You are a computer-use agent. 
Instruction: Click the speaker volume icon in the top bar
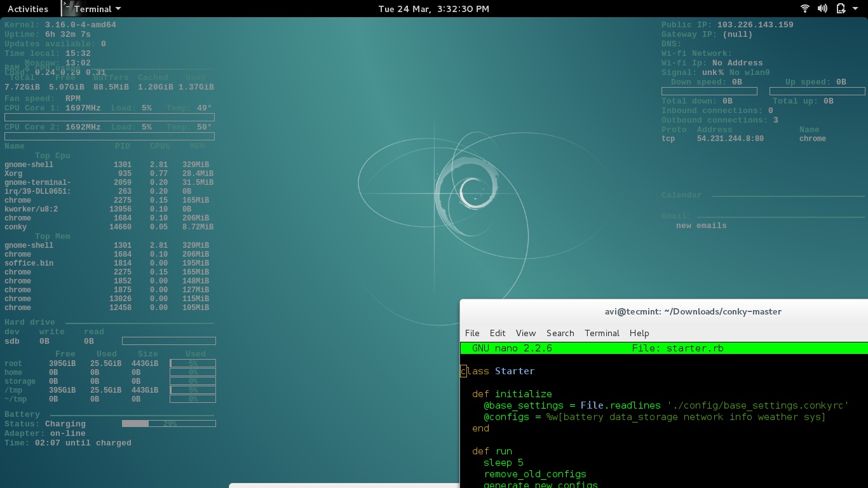click(821, 8)
